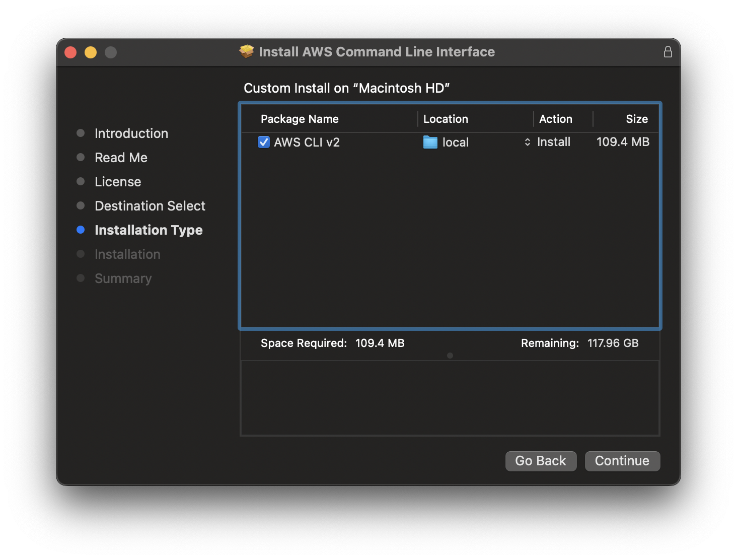Screen dimensions: 737x560
Task: Select the Installation step in the sidebar
Action: tap(81, 254)
